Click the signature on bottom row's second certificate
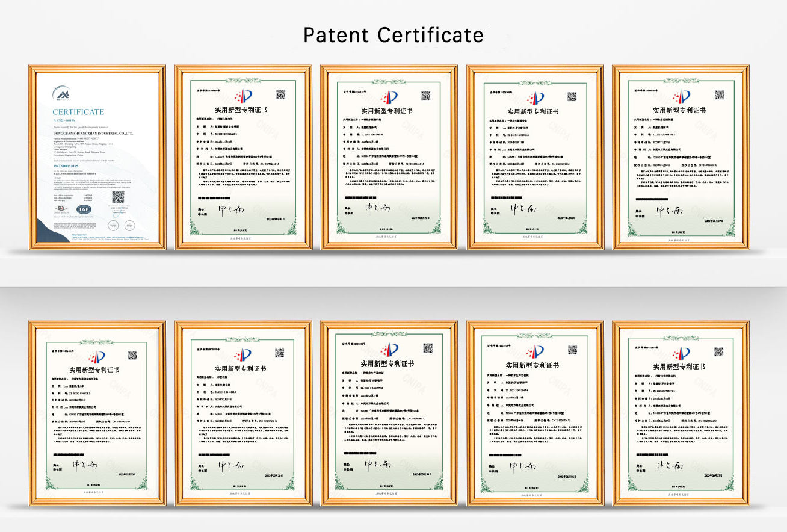The width and height of the screenshot is (787, 532). coord(231,465)
